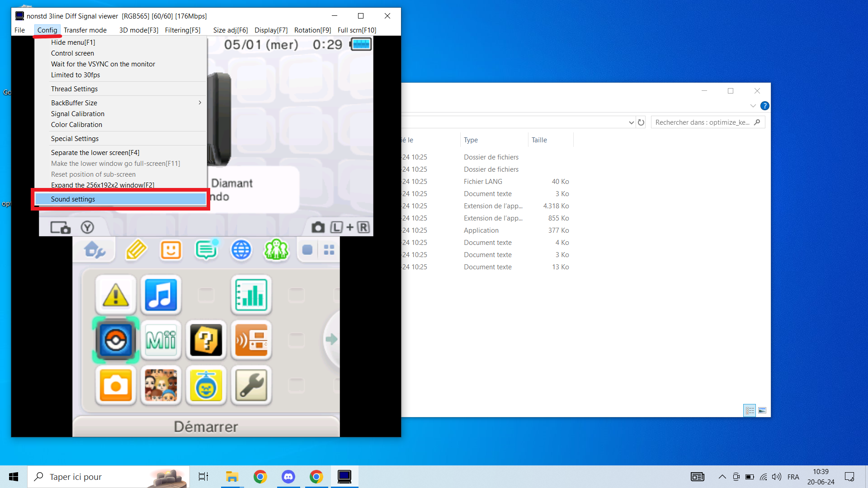Select the Pokémon Poké Ball game icon

116,340
